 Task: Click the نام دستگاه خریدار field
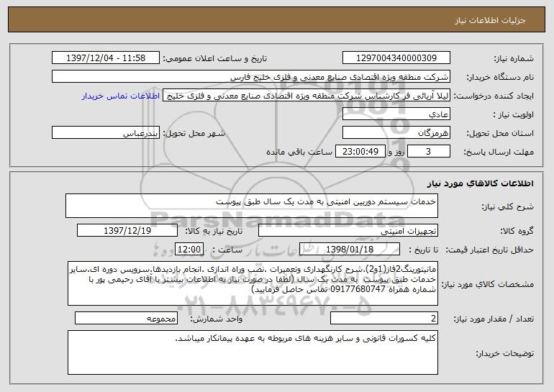(x=251, y=77)
